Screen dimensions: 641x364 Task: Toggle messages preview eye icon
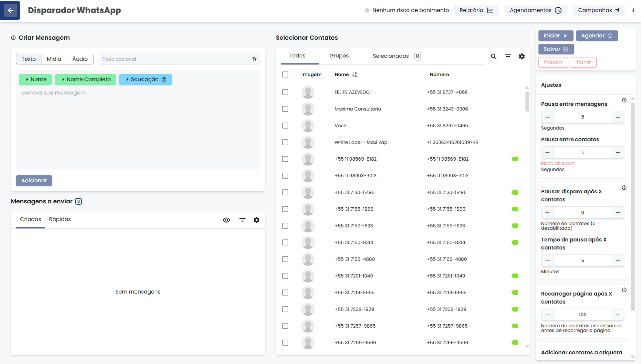click(226, 220)
